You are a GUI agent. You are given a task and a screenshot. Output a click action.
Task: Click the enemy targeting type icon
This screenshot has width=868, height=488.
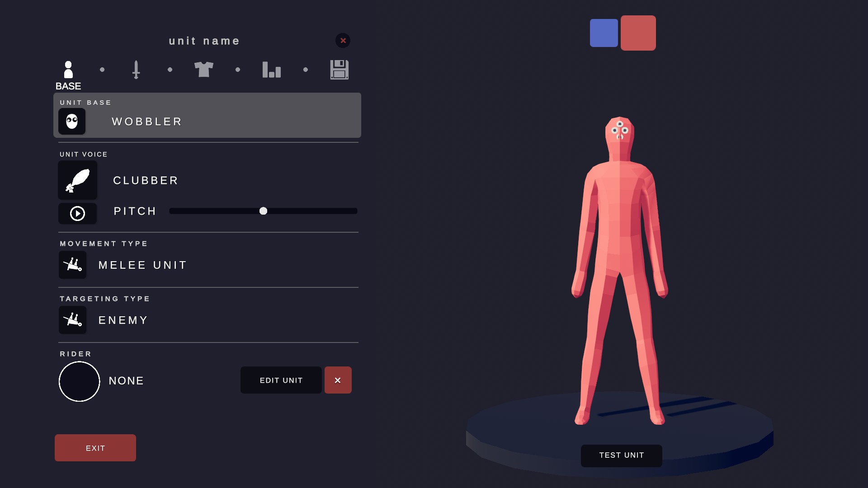pyautogui.click(x=72, y=320)
